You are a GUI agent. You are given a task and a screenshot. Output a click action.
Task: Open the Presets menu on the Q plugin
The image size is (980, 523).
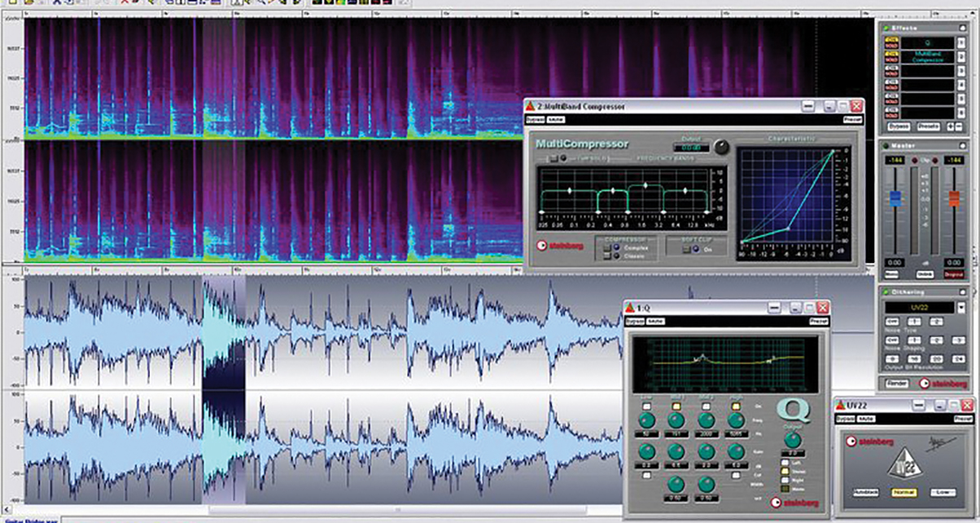(x=820, y=321)
